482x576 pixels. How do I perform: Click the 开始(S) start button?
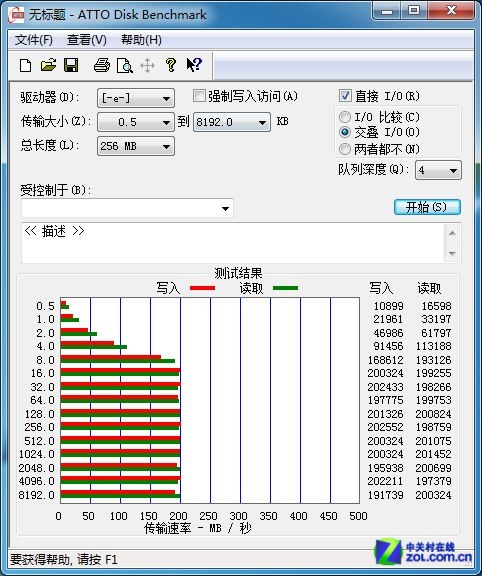click(x=427, y=207)
